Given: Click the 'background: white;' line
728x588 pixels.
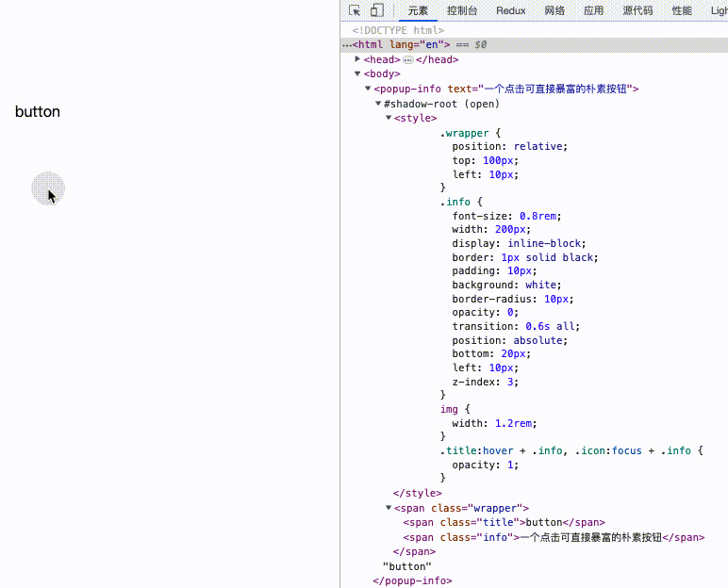Looking at the screenshot, I should click(x=506, y=285).
